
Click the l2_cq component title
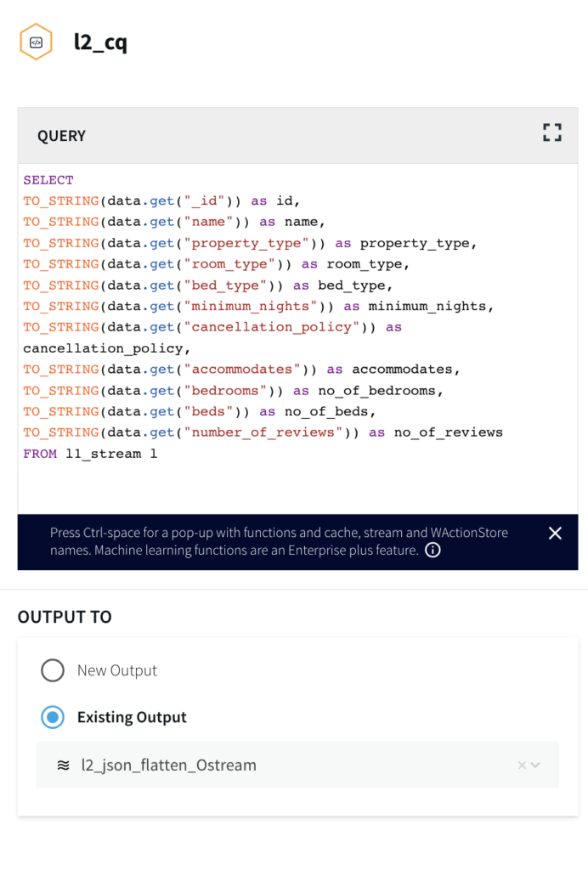[x=100, y=42]
